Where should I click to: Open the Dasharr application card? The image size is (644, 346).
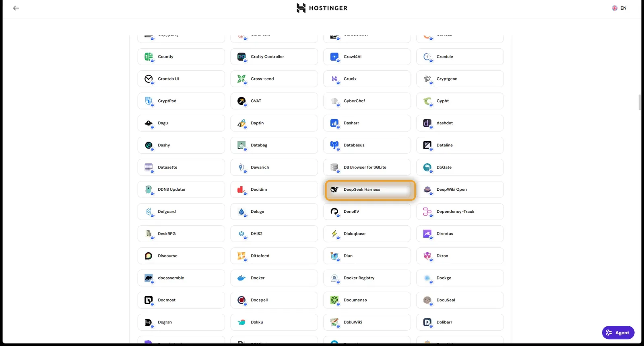pos(367,123)
